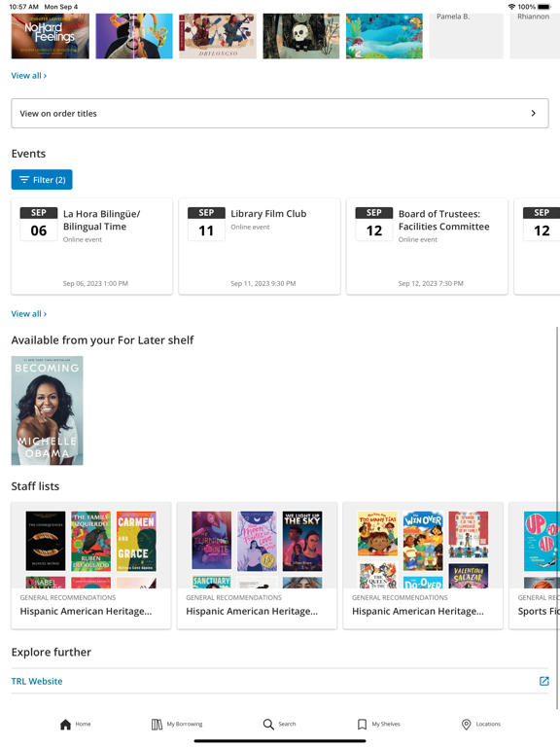
Task: Open No Hard Feelings cover thumbnail
Action: pos(50,36)
